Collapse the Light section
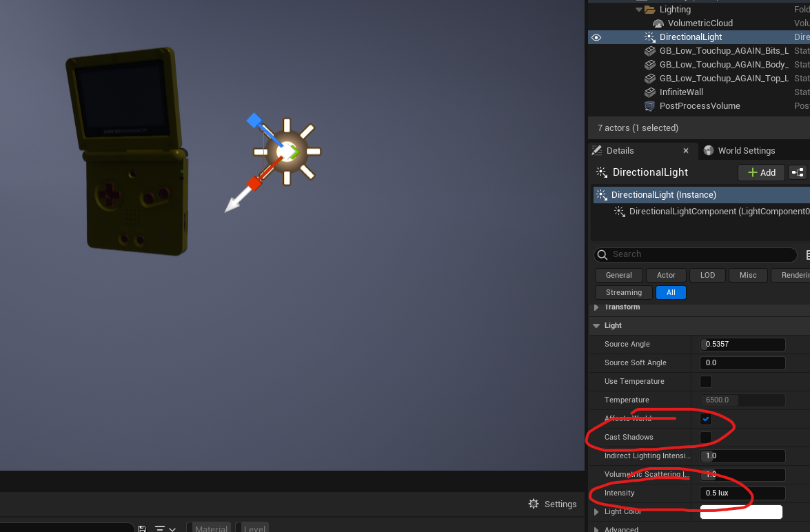Screen dimensions: 810x532 coord(596,326)
